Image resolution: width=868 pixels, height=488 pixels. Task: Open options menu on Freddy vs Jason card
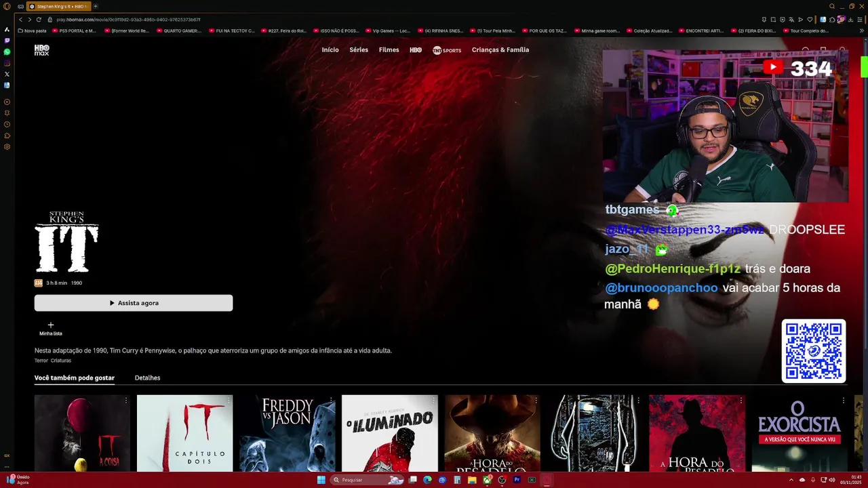pos(331,401)
